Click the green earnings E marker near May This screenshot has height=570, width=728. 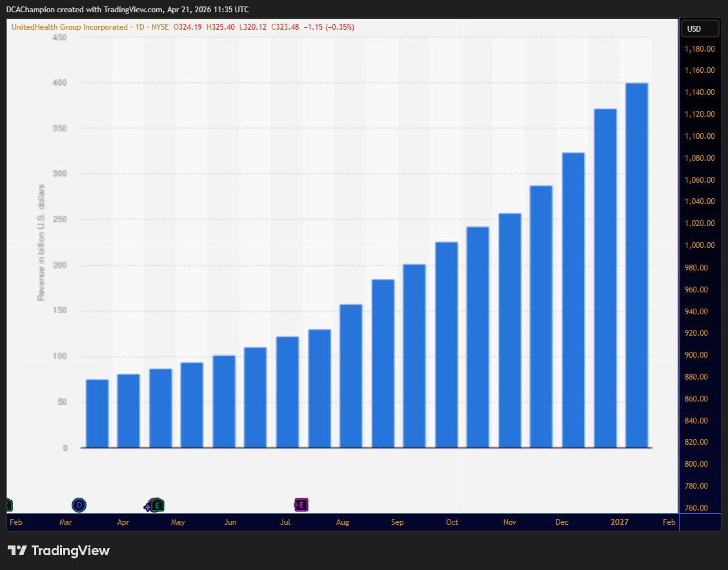tap(157, 505)
